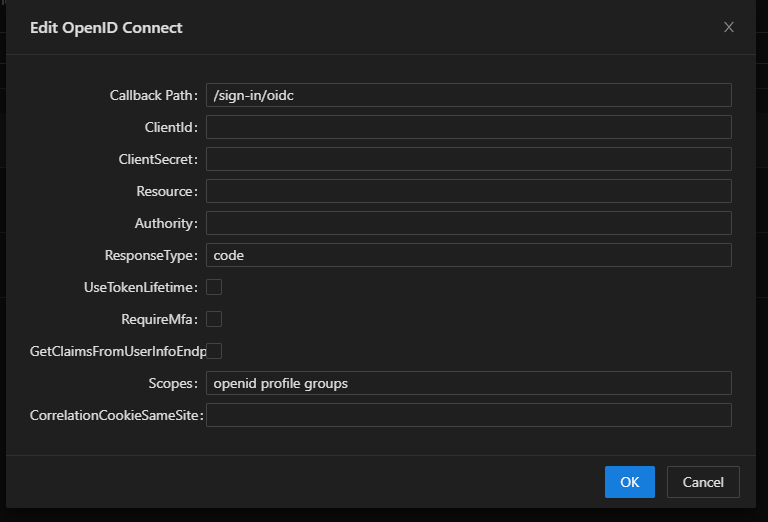The height and width of the screenshot is (522, 768).
Task: Enable the UseTokenLifetime checkbox
Action: point(214,287)
